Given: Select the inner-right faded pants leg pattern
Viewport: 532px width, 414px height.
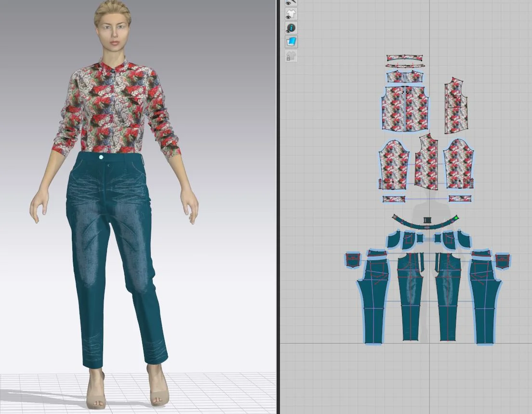Looking at the screenshot, I should [448, 297].
